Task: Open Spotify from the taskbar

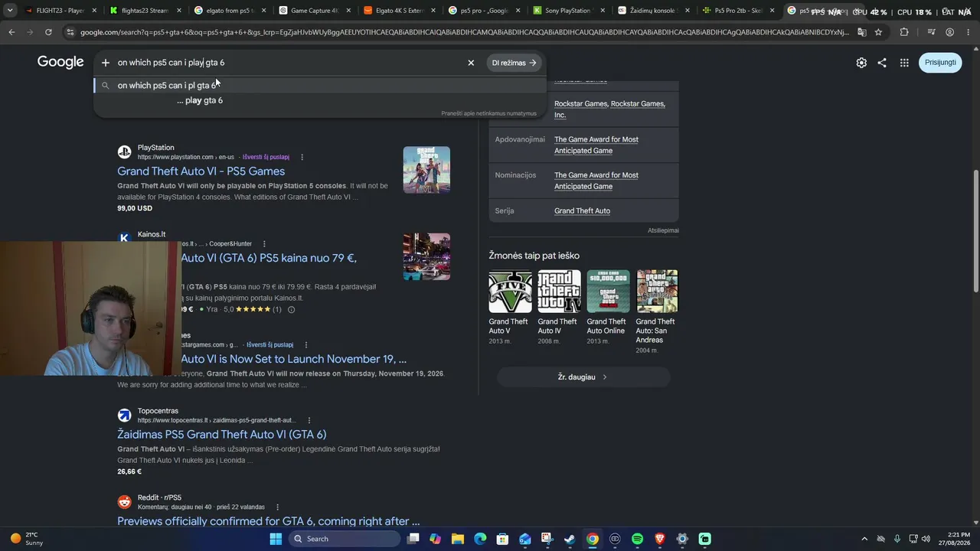Action: [638, 539]
